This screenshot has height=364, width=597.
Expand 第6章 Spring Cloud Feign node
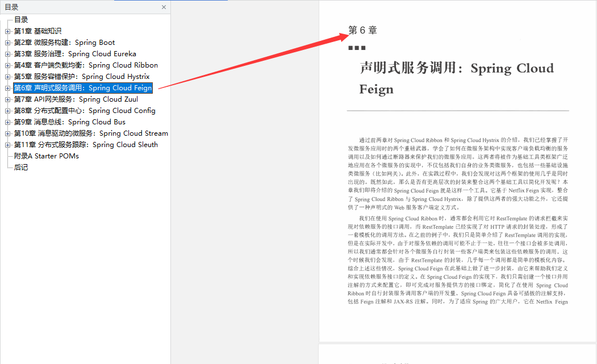[7, 89]
